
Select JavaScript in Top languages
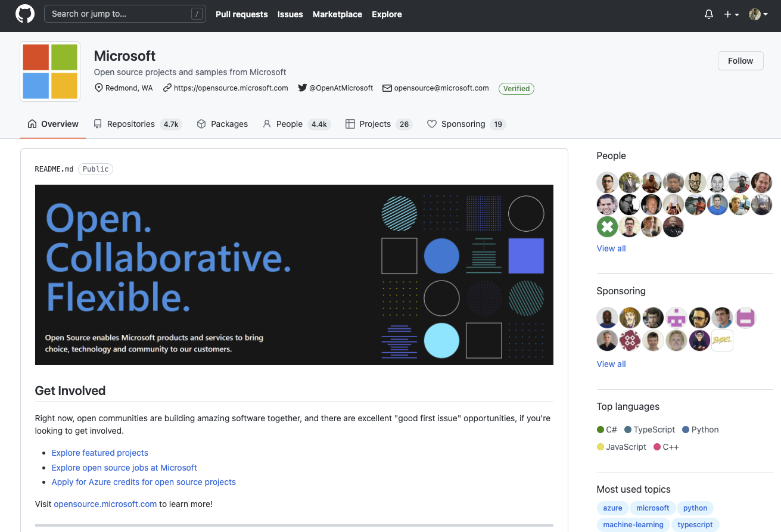tap(622, 447)
